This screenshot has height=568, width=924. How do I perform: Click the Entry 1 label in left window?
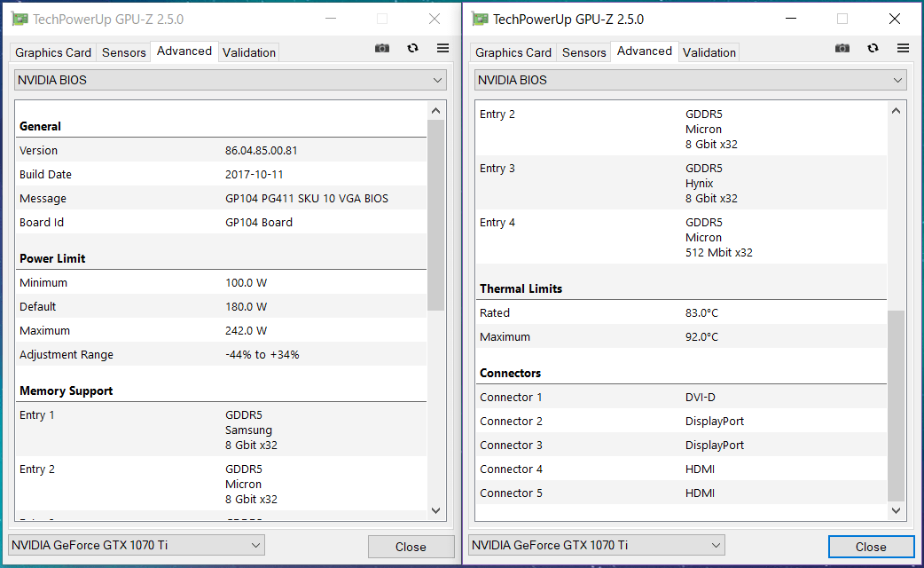pos(37,414)
